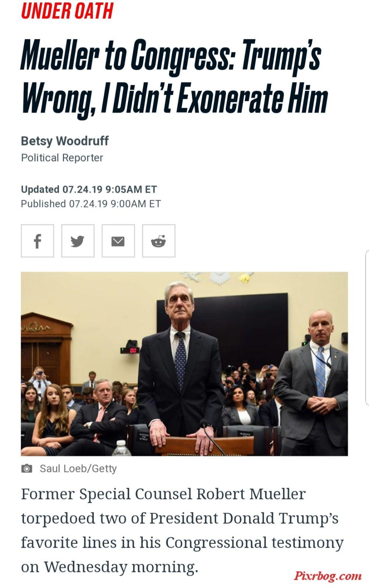Open Betsy Woodruff author page
The image size is (369, 588).
[65, 141]
